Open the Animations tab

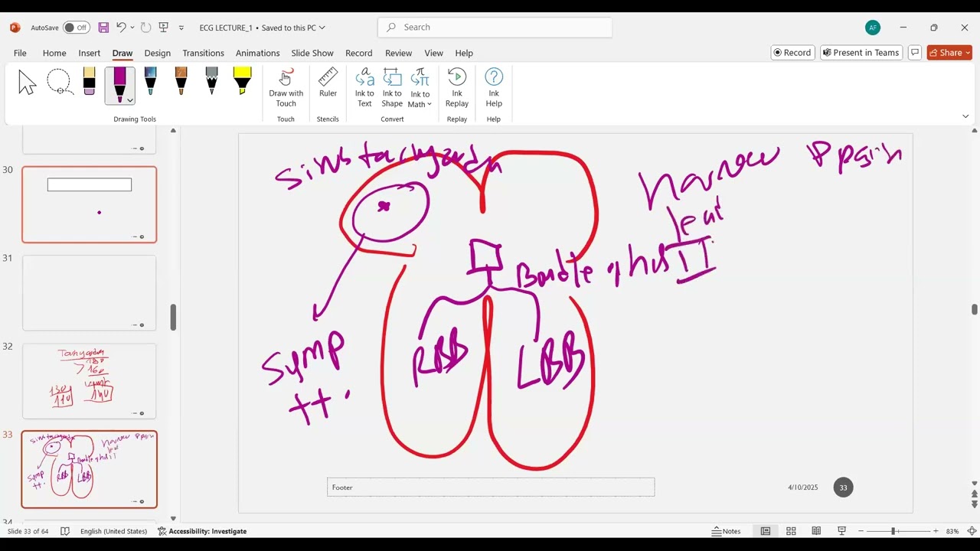click(258, 53)
